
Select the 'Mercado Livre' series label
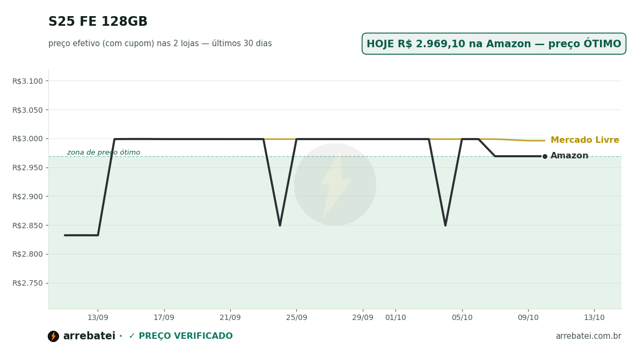(x=585, y=140)
